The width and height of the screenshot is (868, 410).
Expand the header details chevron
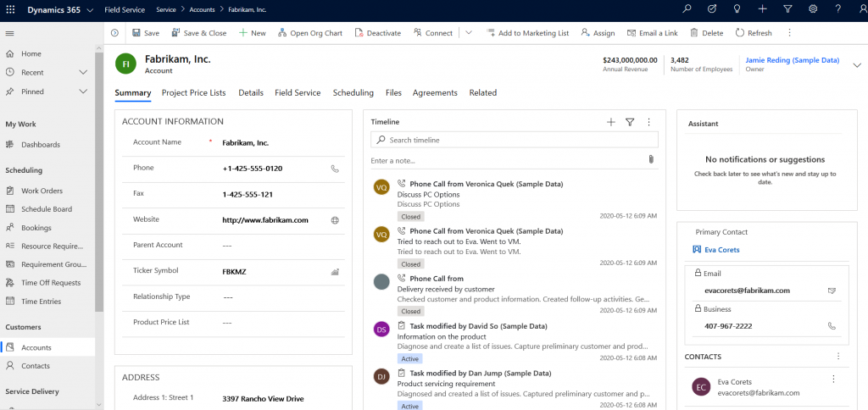(858, 64)
